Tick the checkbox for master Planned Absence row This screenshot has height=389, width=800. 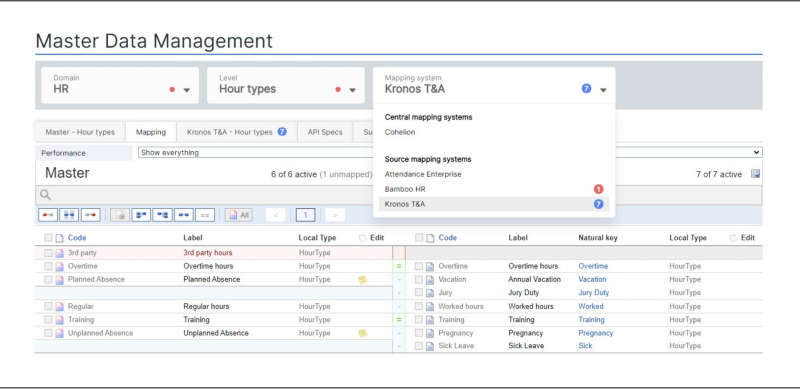coord(48,279)
